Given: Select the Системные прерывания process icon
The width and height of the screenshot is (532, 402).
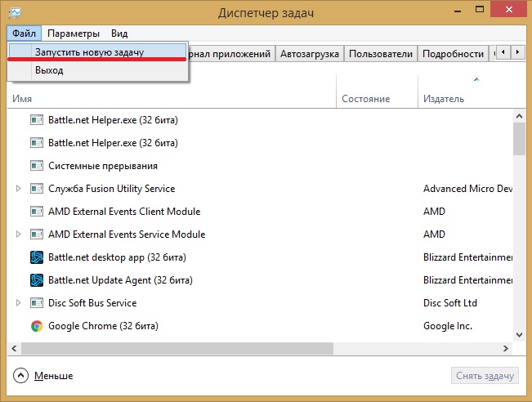Looking at the screenshot, I should pyautogui.click(x=37, y=166).
